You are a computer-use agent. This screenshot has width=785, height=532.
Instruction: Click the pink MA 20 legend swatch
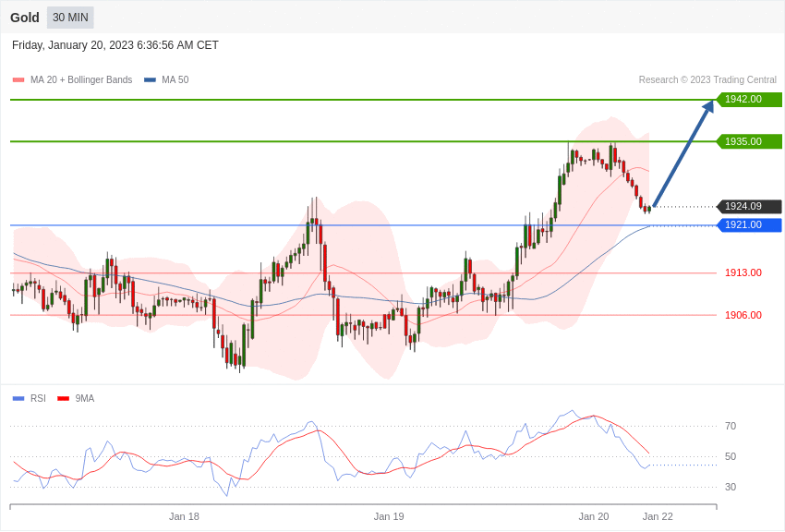(x=18, y=79)
